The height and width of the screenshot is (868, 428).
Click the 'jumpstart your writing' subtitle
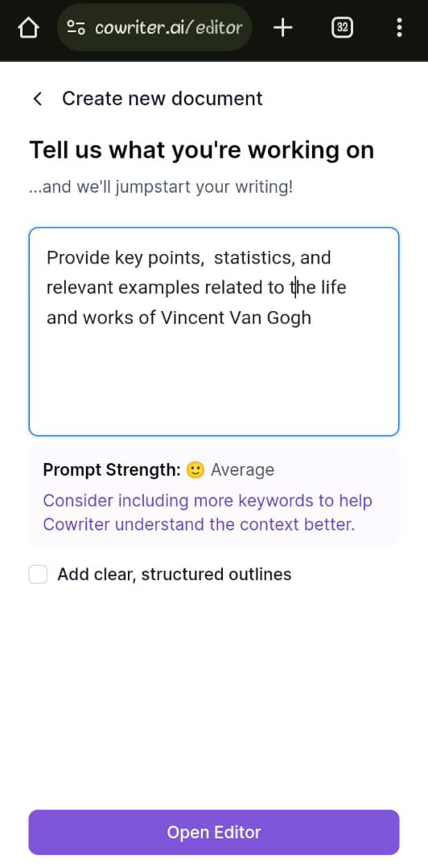(161, 187)
